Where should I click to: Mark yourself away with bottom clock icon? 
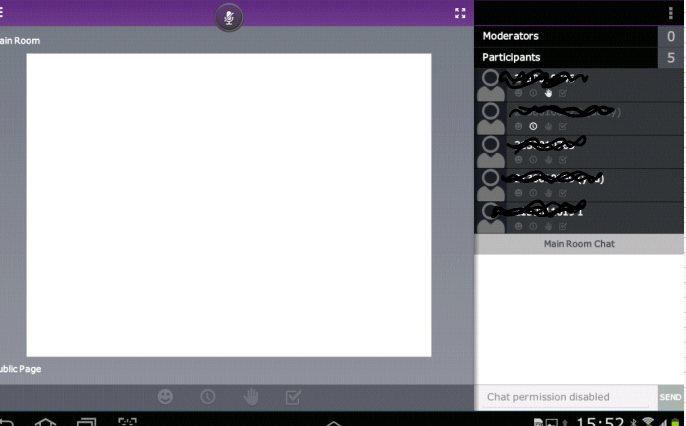click(x=207, y=397)
